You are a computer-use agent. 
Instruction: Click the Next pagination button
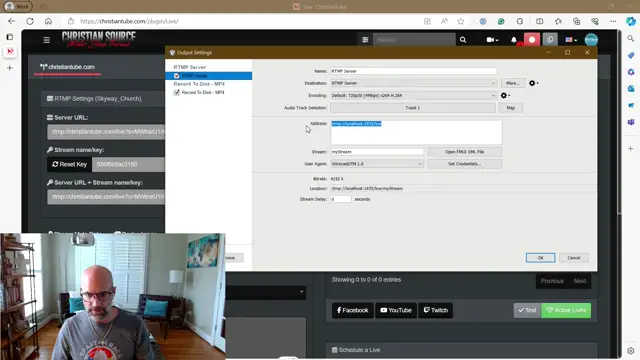point(580,281)
